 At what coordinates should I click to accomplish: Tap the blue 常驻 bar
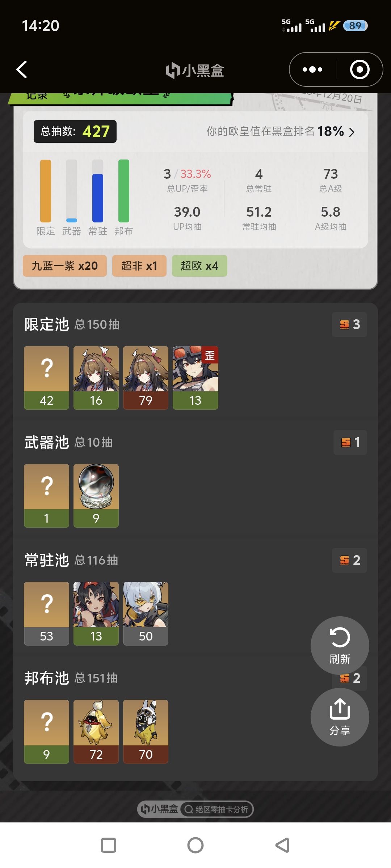point(98,197)
